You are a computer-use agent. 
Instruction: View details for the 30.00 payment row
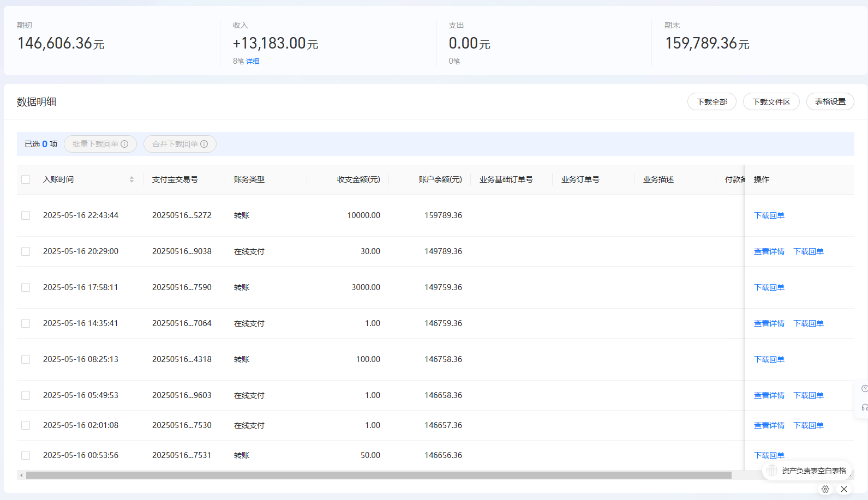(x=769, y=251)
